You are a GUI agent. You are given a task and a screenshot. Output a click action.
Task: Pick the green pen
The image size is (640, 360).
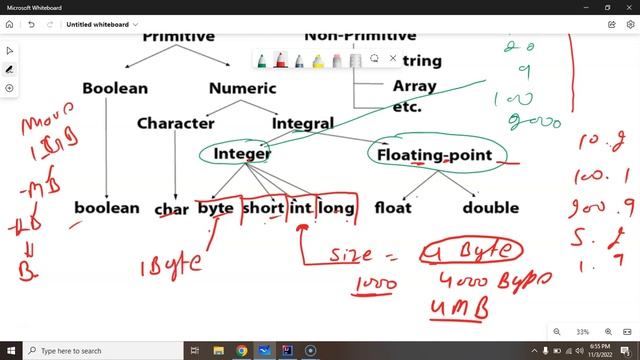tap(262, 60)
